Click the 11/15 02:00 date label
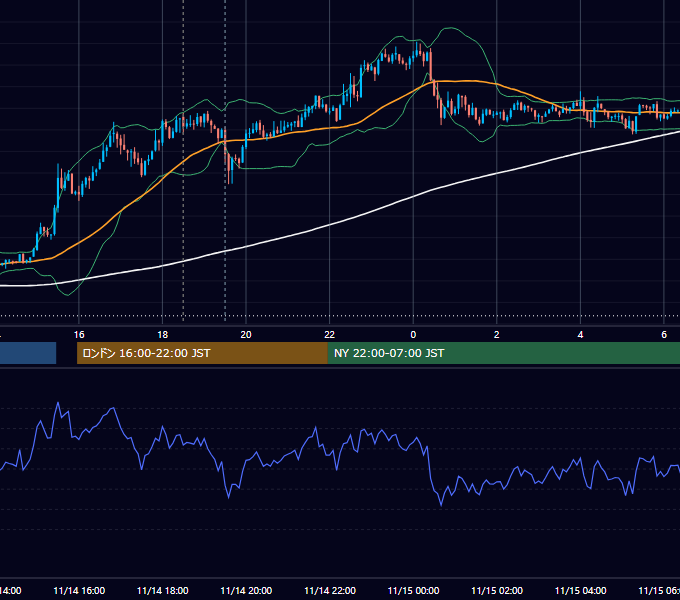This screenshot has height=600, width=680. click(497, 591)
